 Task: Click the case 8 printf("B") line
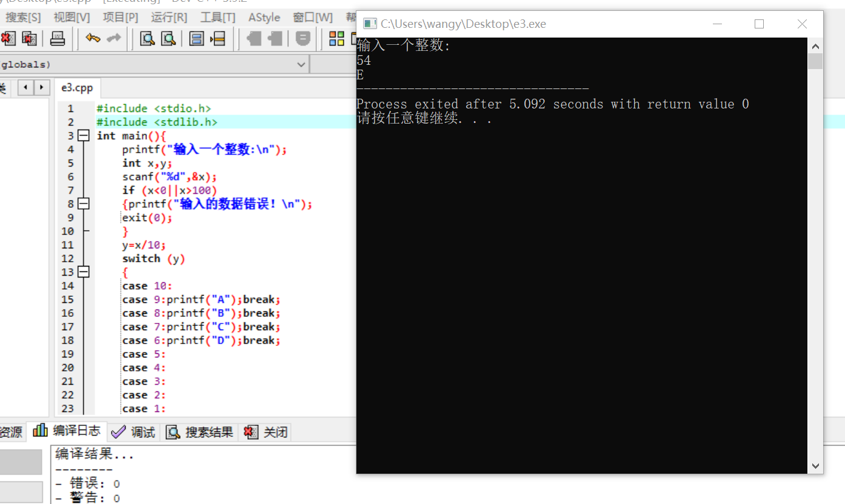click(x=201, y=313)
